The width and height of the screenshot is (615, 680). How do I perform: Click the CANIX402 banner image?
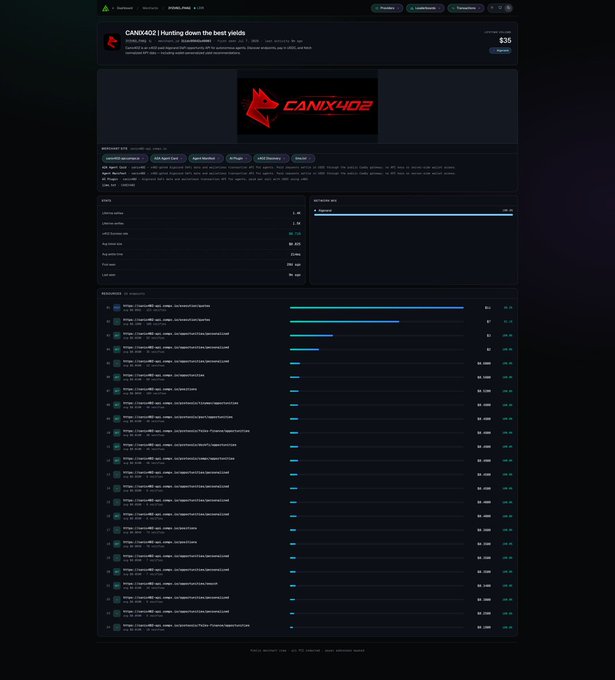[308, 106]
